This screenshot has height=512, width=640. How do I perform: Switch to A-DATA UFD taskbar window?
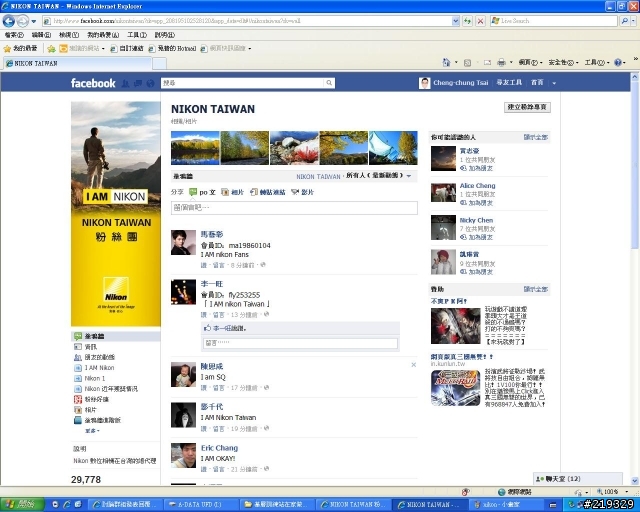[200, 505]
